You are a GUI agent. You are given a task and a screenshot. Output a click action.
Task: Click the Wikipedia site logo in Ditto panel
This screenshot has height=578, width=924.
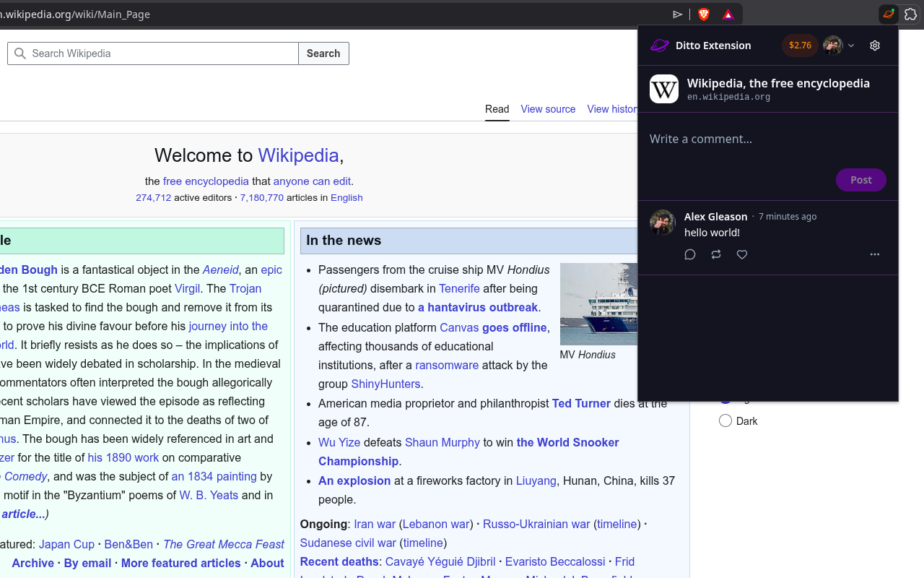point(664,89)
